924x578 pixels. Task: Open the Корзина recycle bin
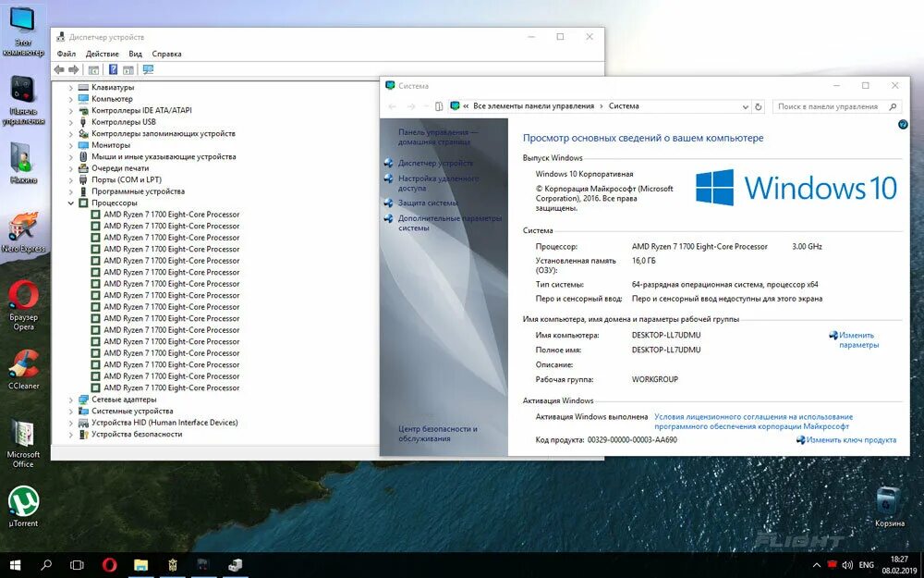click(889, 507)
